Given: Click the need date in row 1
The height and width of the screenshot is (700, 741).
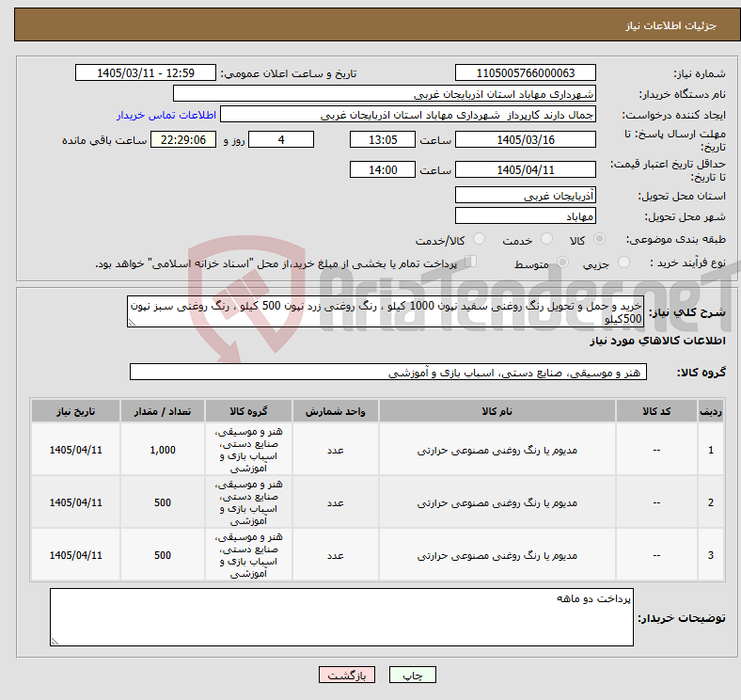Looking at the screenshot, I should pyautogui.click(x=75, y=450).
